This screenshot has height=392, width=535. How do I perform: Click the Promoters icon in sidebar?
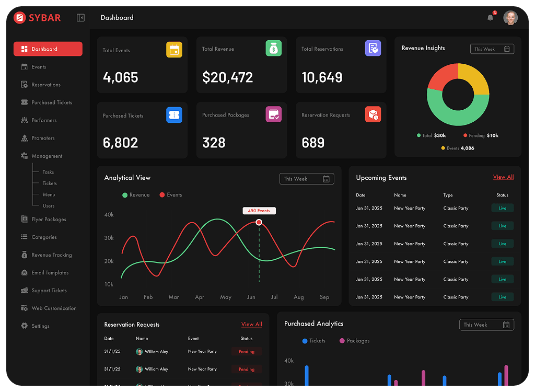[x=24, y=138]
